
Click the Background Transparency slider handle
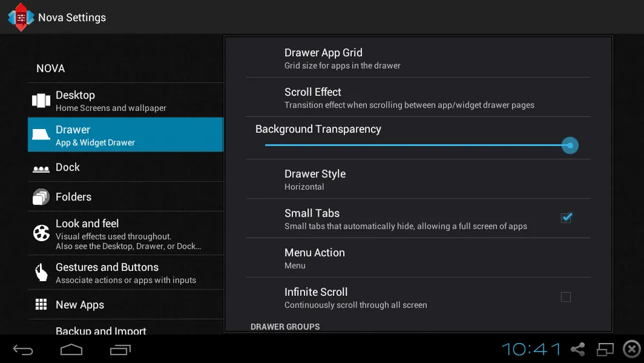tap(570, 145)
